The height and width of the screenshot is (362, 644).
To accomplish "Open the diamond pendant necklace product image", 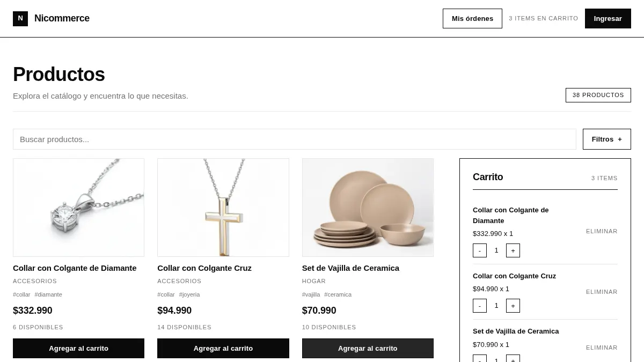I will [78, 208].
